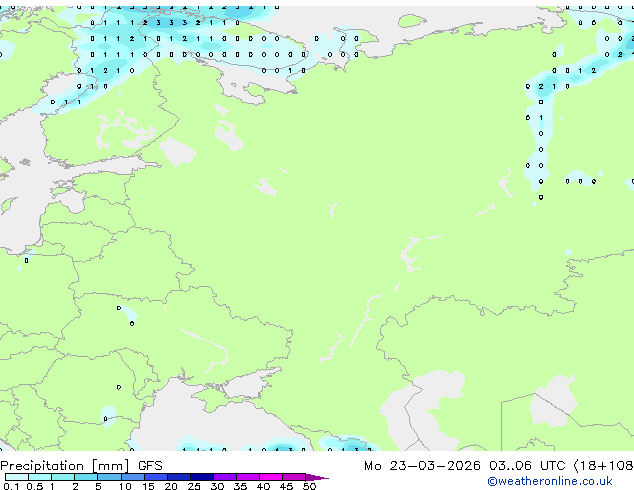Click the 'Mo 23-03-2026' date text

422,466
